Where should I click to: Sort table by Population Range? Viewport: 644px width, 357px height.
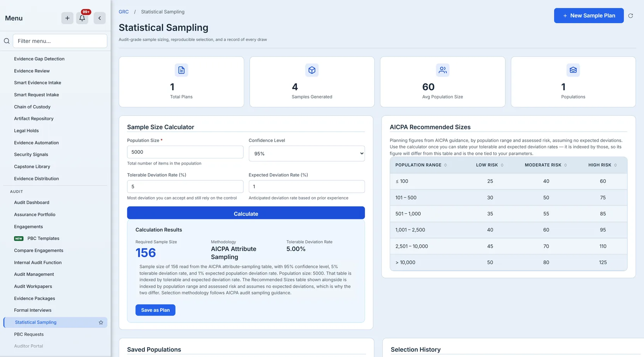[421, 165]
